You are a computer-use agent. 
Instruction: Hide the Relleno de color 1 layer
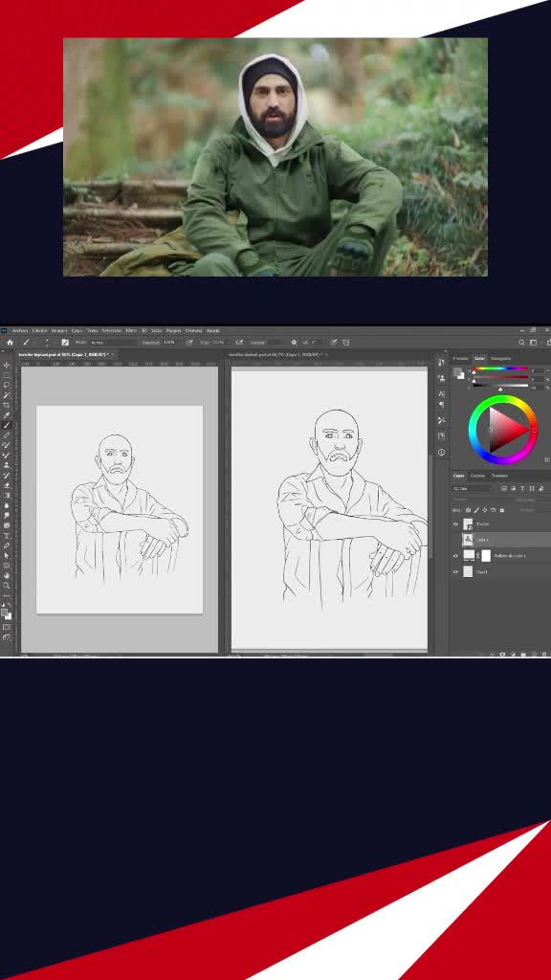[455, 556]
